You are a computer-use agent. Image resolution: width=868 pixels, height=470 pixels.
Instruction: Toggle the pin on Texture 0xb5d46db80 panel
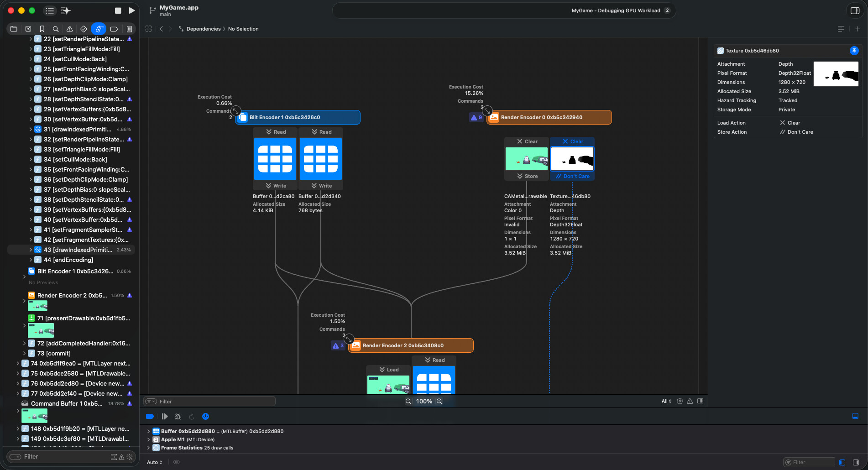tap(854, 51)
